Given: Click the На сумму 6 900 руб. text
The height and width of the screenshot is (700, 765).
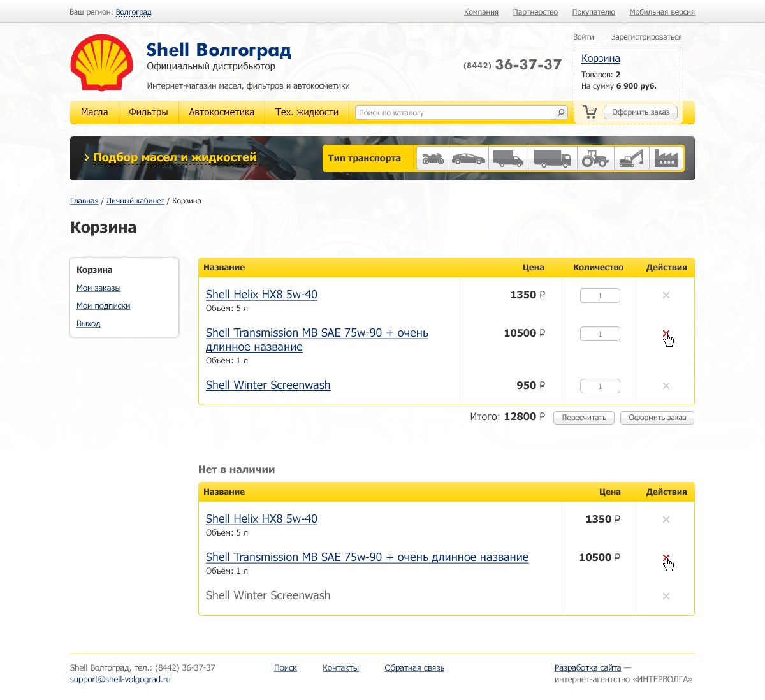Looking at the screenshot, I should 618,86.
